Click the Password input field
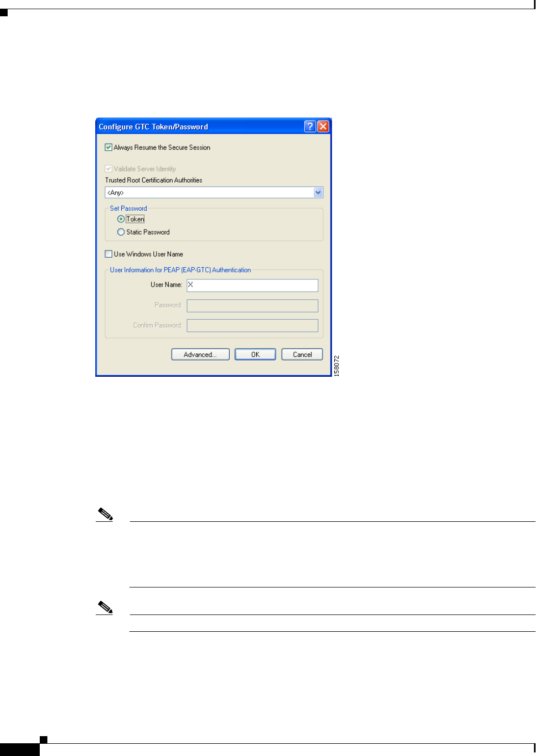This screenshot has width=536, height=756. coord(253,305)
